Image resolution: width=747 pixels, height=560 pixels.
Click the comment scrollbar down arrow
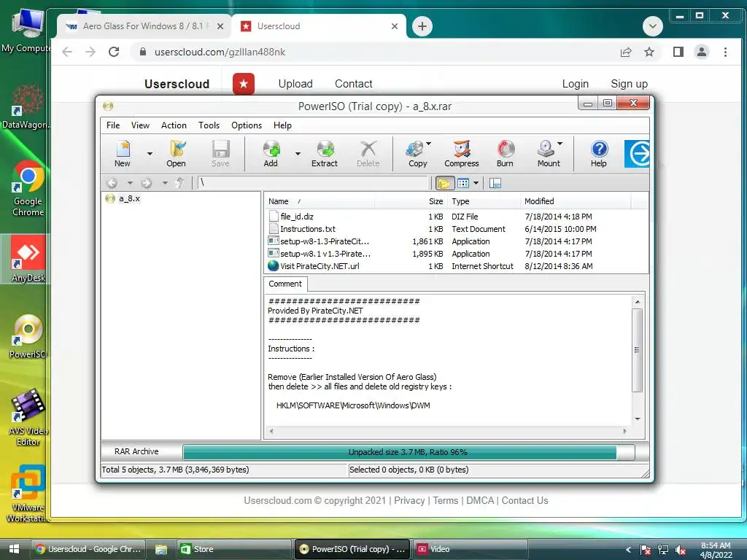click(x=638, y=419)
